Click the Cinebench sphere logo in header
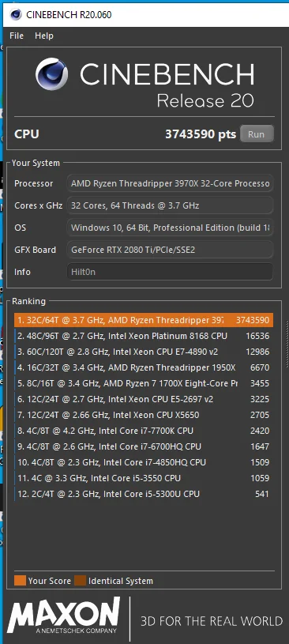The width and height of the screenshot is (289, 644). pyautogui.click(x=52, y=74)
